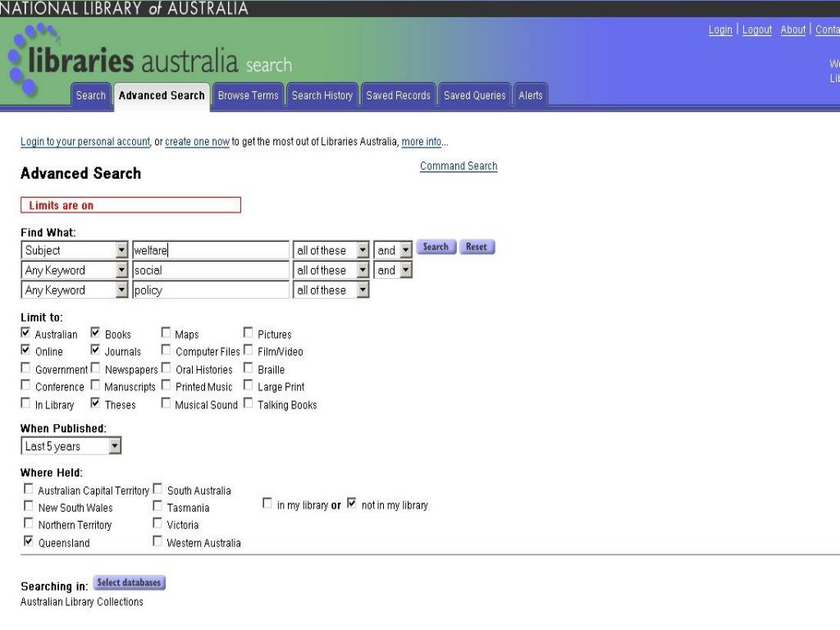The image size is (840, 630).
Task: Open the 'and' operator dropdown after social
Action: [x=393, y=270]
